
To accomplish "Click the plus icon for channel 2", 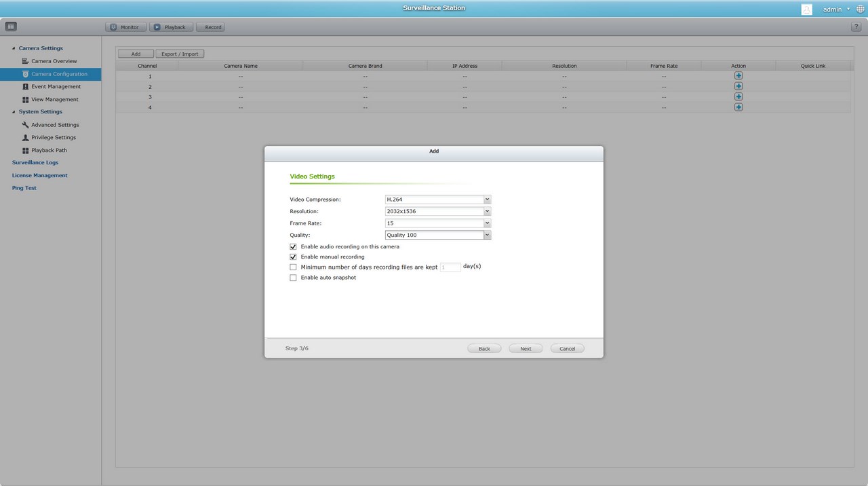I will point(738,86).
